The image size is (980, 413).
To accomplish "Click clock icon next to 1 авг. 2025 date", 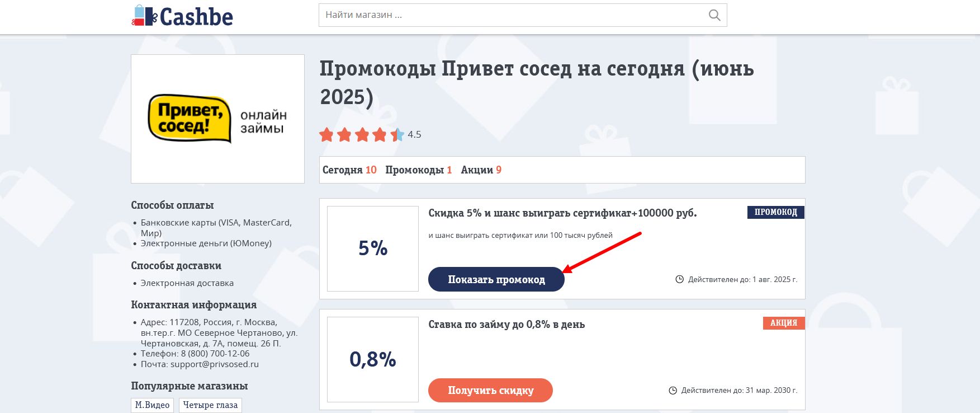I will tap(679, 279).
